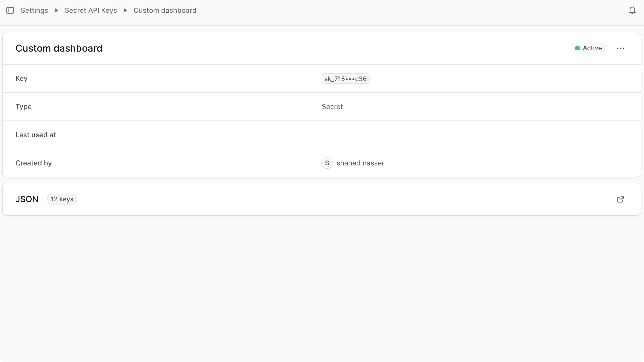Viewport: 644px width, 362px height.
Task: Toggle the sidebar panel icon
Action: coord(10,10)
